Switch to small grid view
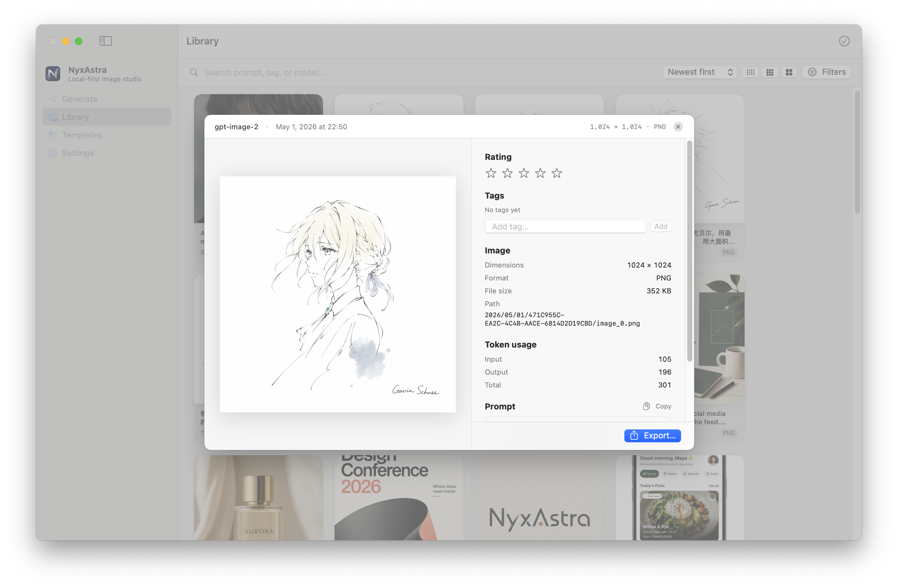The height and width of the screenshot is (588, 898). (750, 72)
